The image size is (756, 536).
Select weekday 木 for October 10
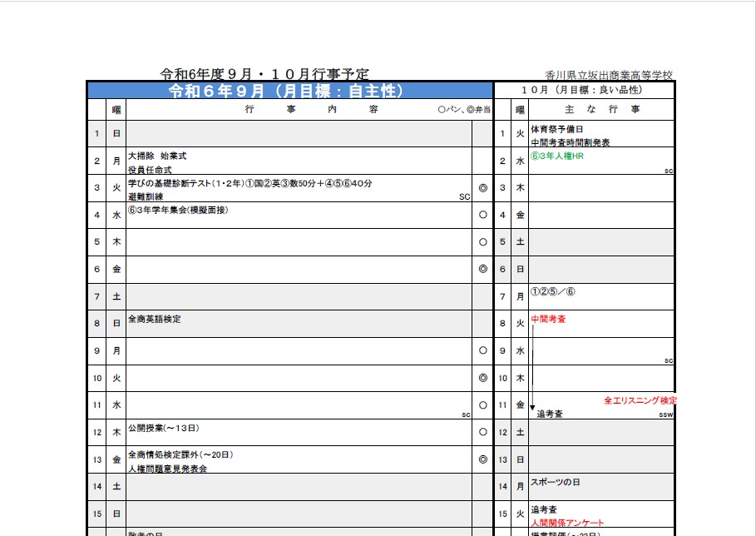click(x=520, y=378)
